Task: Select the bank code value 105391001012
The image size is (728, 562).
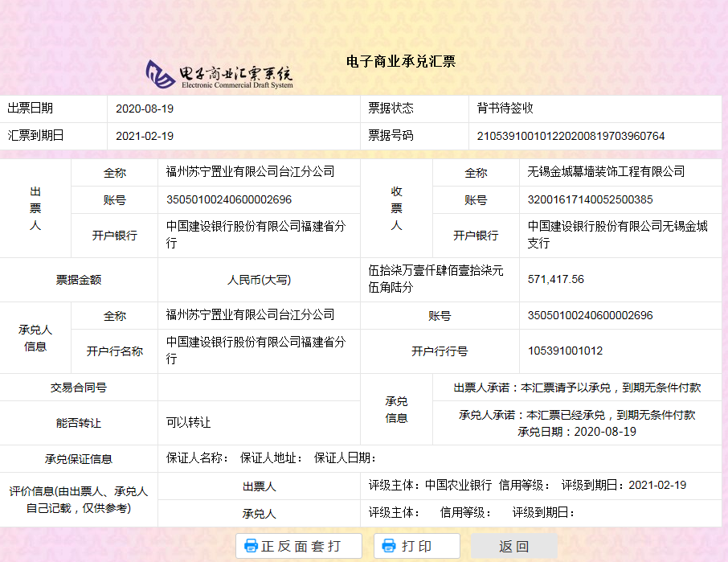Action: click(x=565, y=351)
